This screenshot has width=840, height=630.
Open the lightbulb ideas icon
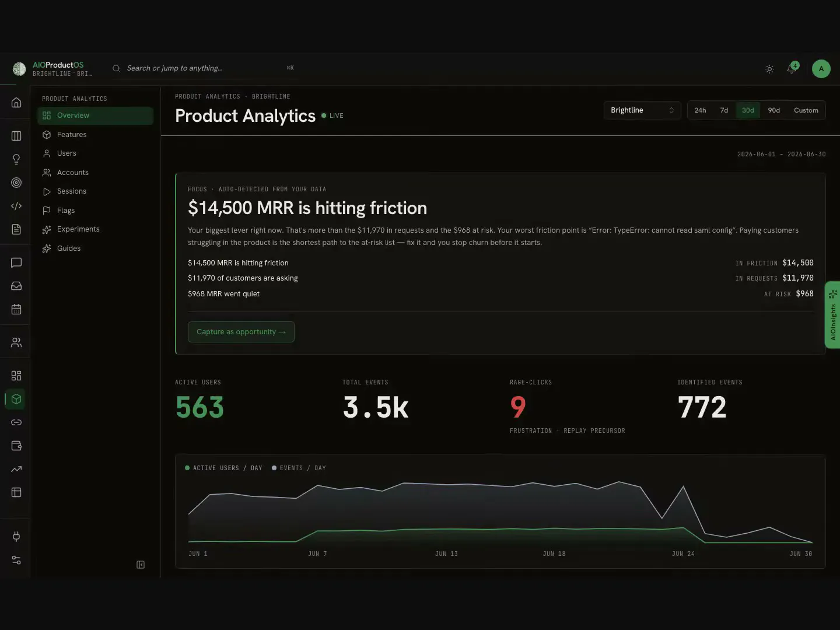(16, 159)
